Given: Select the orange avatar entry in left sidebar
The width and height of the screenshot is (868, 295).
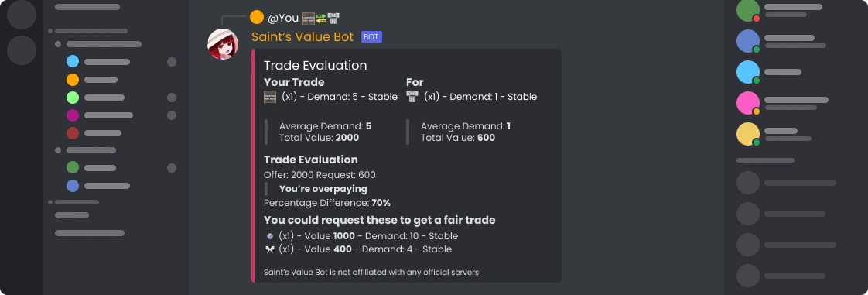Looking at the screenshot, I should pos(73,80).
